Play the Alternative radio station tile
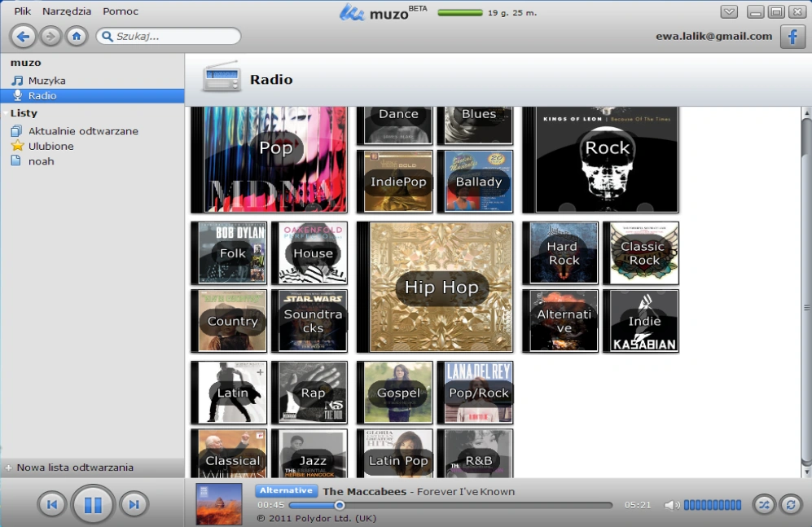The image size is (812, 527). coord(560,321)
